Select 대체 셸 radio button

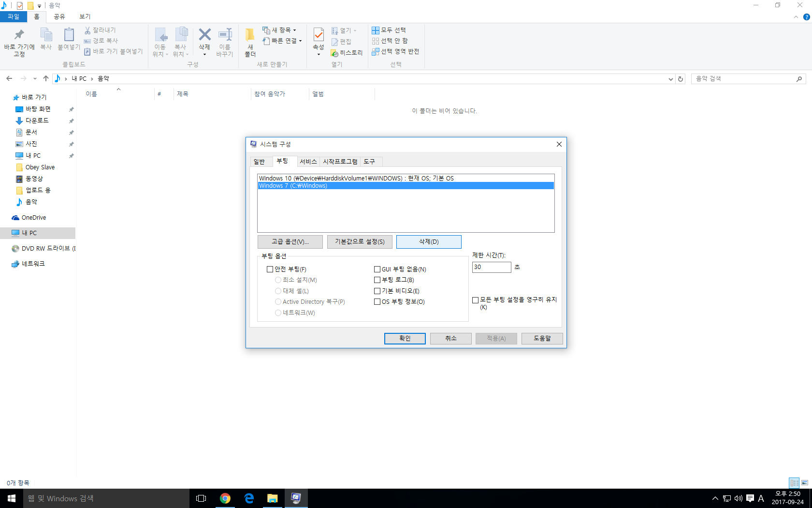coord(278,291)
